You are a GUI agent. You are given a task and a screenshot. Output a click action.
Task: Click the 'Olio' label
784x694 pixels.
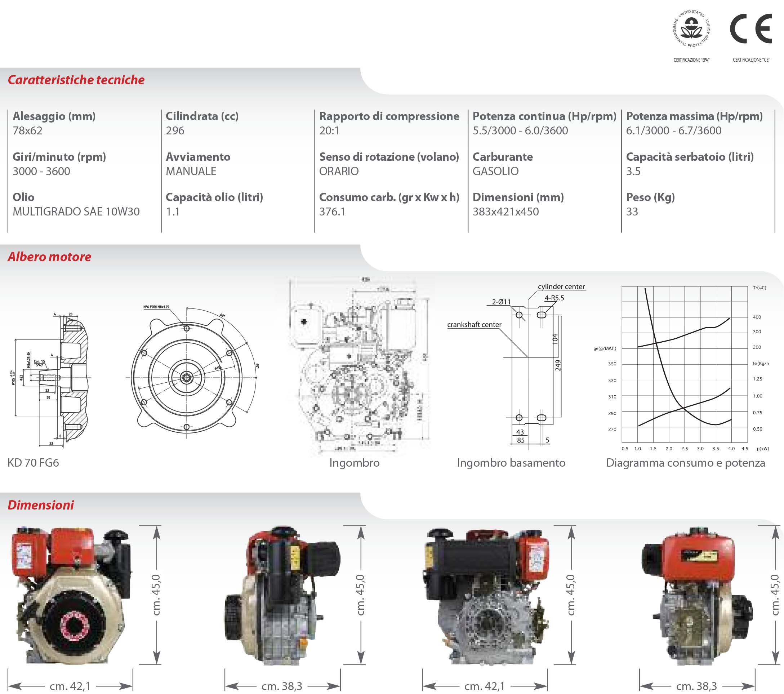click(23, 197)
